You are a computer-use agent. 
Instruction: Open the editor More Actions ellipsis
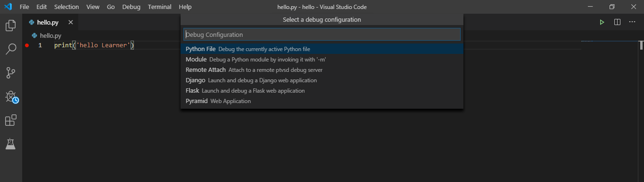click(x=632, y=22)
